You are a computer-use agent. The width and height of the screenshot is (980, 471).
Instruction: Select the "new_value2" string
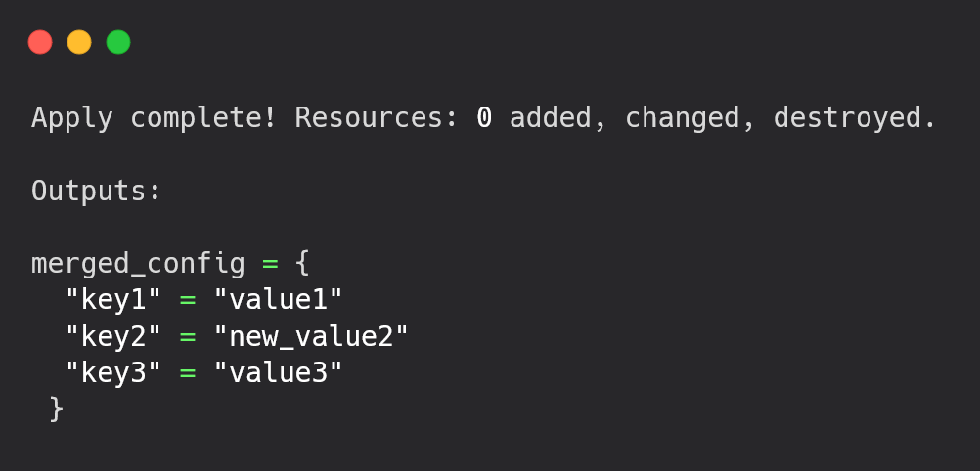tap(311, 337)
